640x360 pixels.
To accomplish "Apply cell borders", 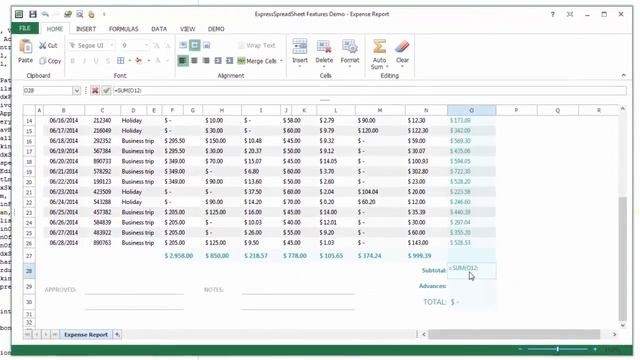I will tap(120, 61).
